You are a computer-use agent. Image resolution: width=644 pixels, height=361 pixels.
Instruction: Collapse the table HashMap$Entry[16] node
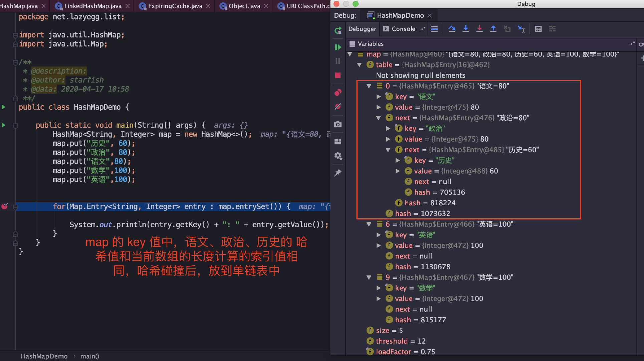[359, 65]
